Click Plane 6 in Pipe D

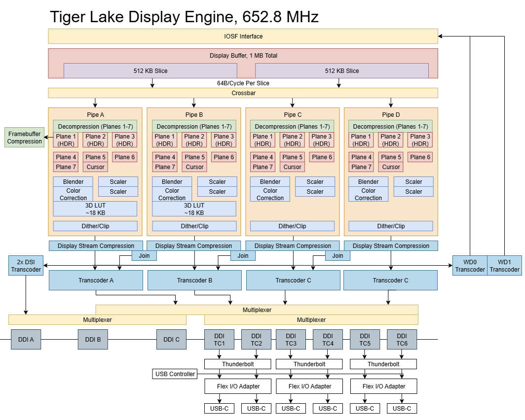420,157
